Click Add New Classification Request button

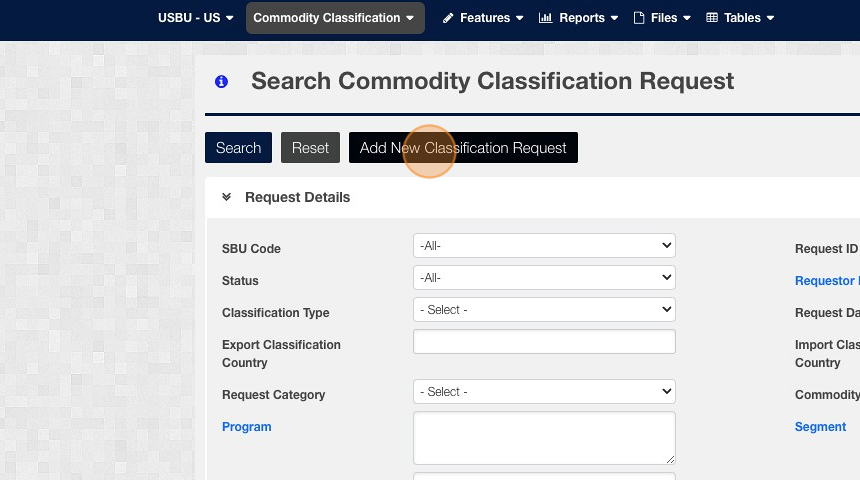pyautogui.click(x=463, y=148)
